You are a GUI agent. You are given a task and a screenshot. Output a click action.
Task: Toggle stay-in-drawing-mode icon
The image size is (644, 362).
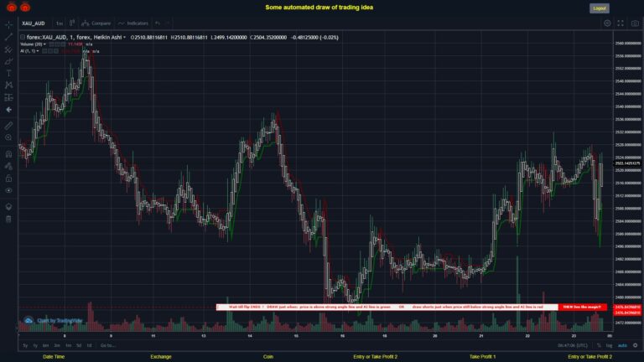pyautogui.click(x=8, y=166)
